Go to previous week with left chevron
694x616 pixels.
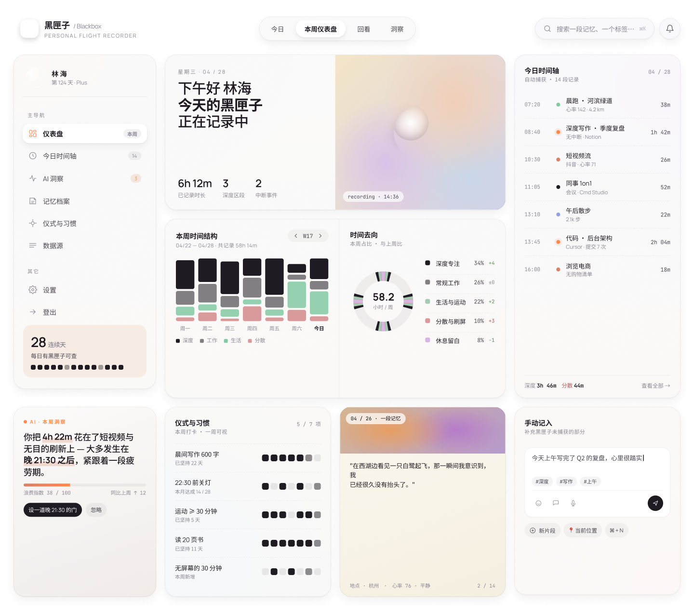(x=296, y=236)
